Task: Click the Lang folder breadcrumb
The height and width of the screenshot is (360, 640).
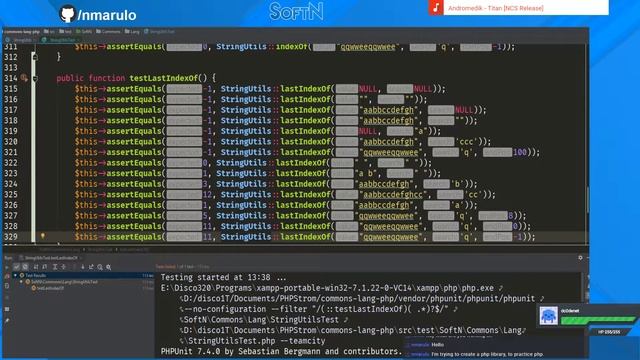Action: 132,31
